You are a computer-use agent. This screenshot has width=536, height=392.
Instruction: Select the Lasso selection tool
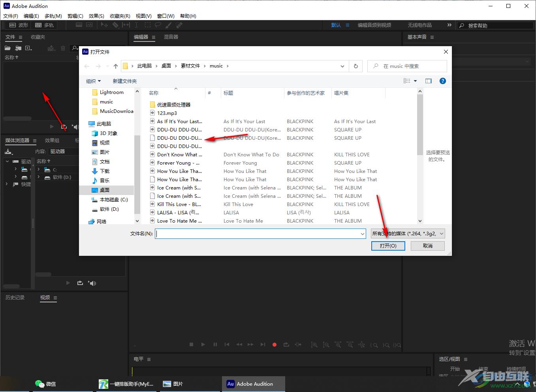tap(158, 25)
